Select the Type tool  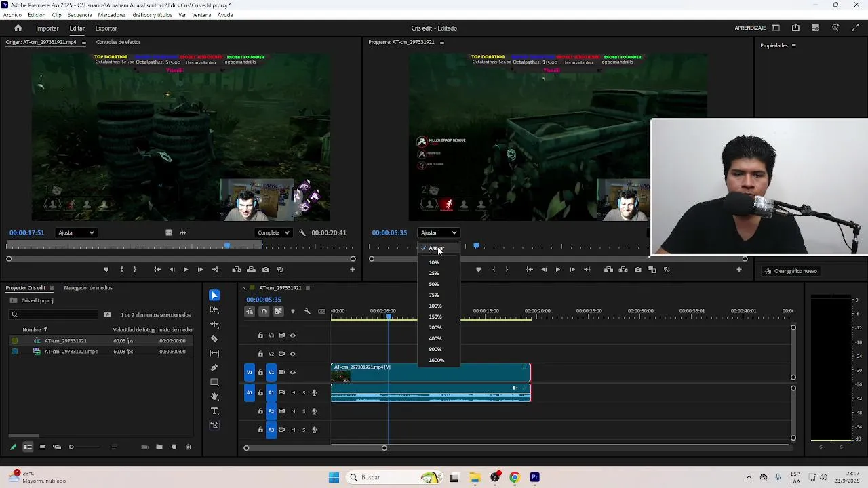click(214, 411)
